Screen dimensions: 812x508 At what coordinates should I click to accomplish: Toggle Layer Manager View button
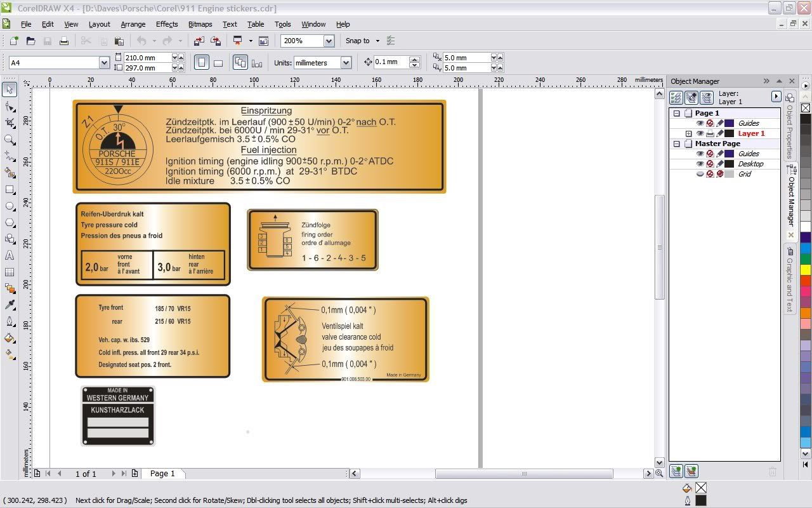(x=706, y=97)
